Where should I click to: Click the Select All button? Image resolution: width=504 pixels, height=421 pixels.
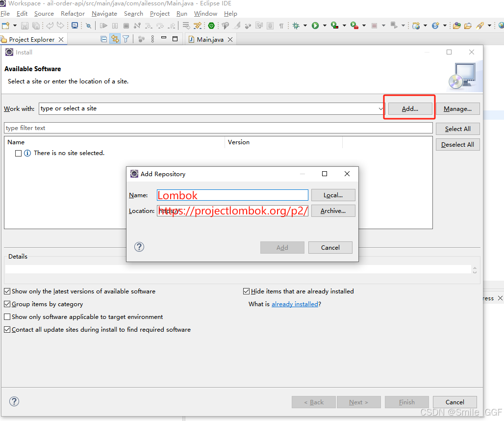pyautogui.click(x=458, y=129)
